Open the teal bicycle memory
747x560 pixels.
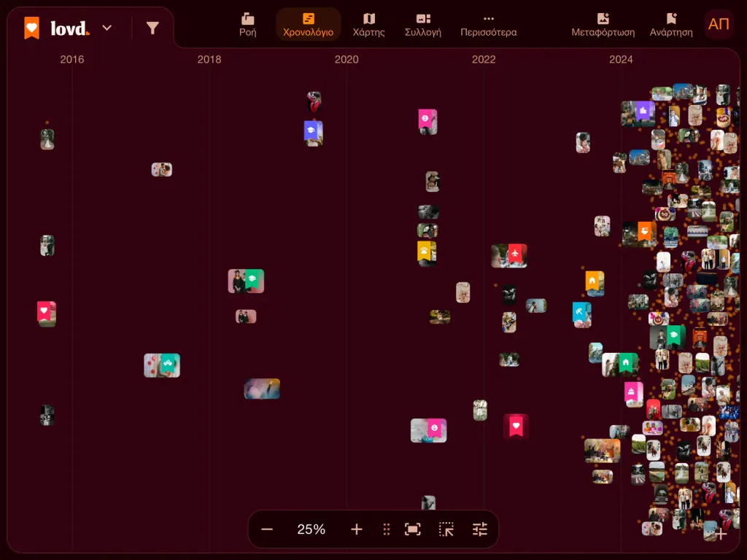click(162, 365)
